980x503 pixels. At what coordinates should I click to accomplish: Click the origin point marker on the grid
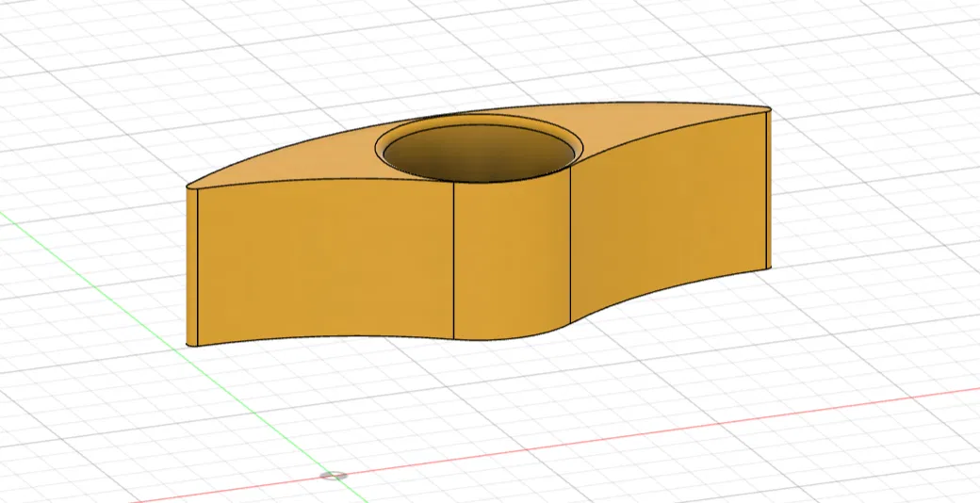tap(334, 476)
